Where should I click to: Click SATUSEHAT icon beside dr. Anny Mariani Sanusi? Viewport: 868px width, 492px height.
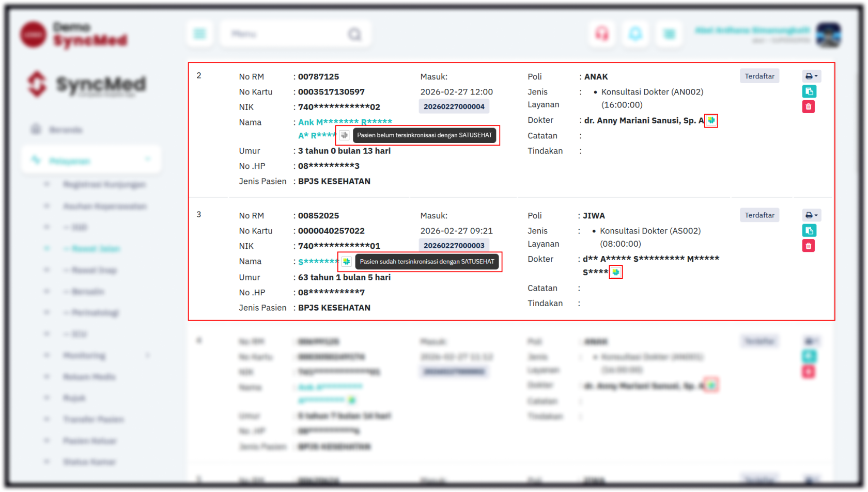[711, 120]
